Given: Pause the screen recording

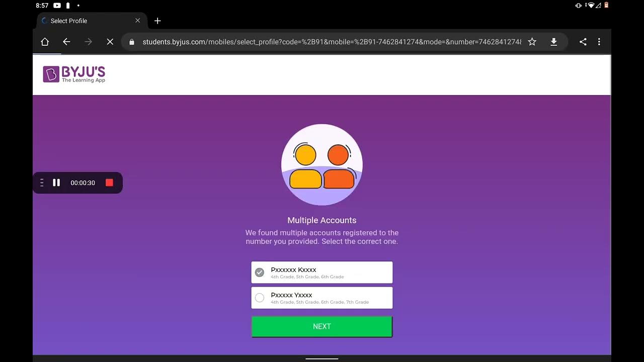Looking at the screenshot, I should (x=56, y=183).
